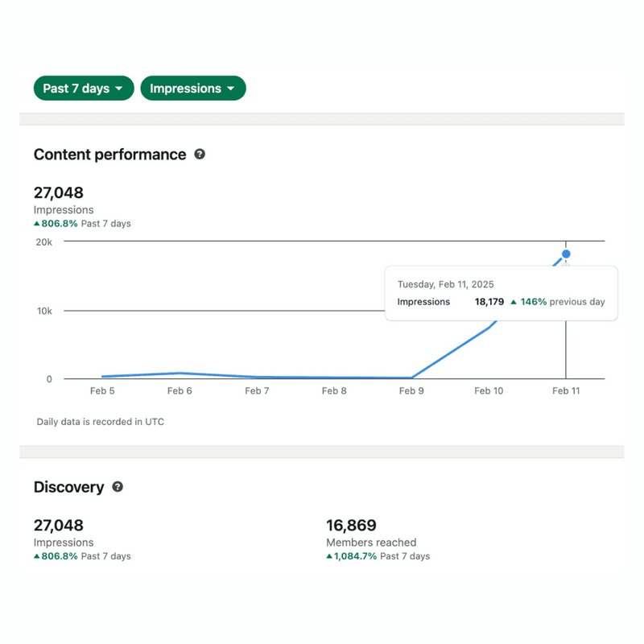Screen dimensions: 644x644
Task: Select the Feb 5 label on chart axis
Action: (102, 391)
